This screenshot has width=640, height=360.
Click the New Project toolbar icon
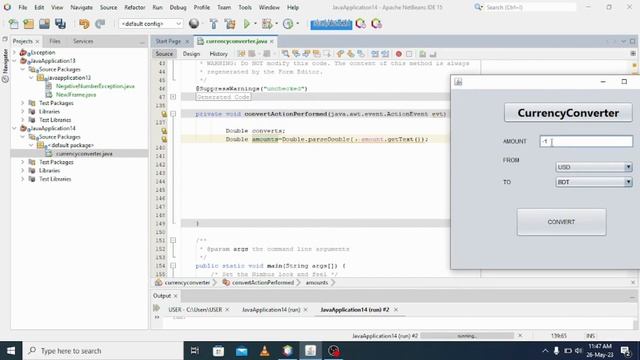pos(29,24)
